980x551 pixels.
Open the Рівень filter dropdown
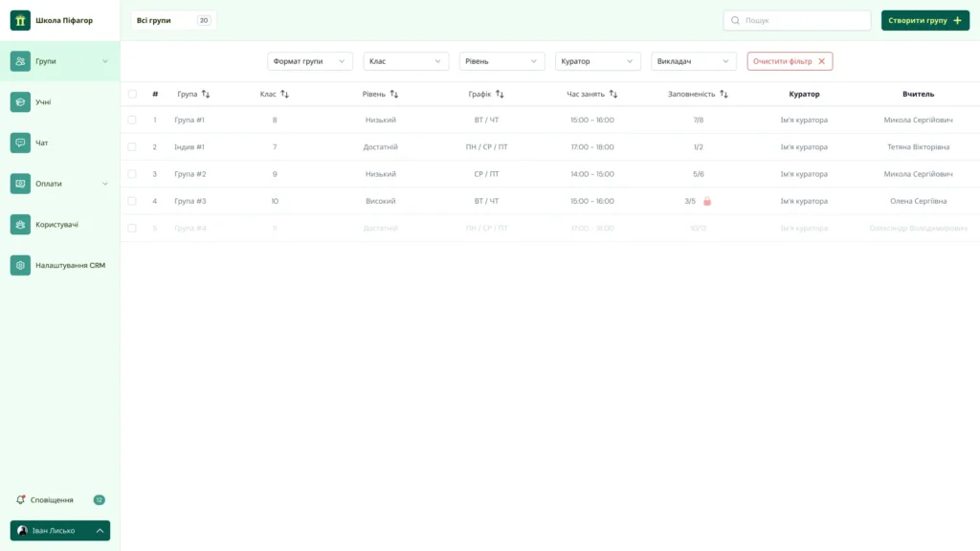[501, 61]
